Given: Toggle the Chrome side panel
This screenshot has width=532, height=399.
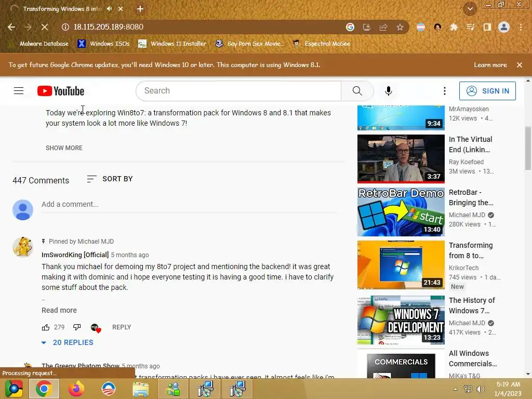Looking at the screenshot, I should point(487,27).
